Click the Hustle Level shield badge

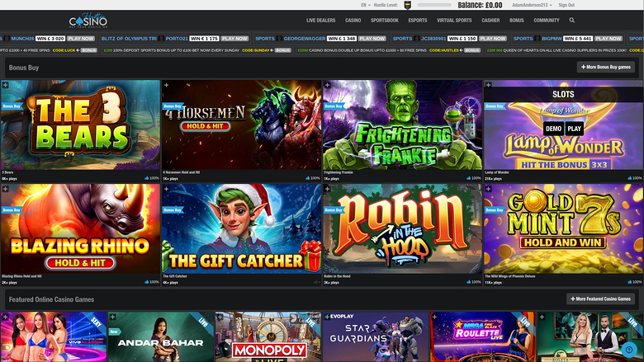click(407, 5)
